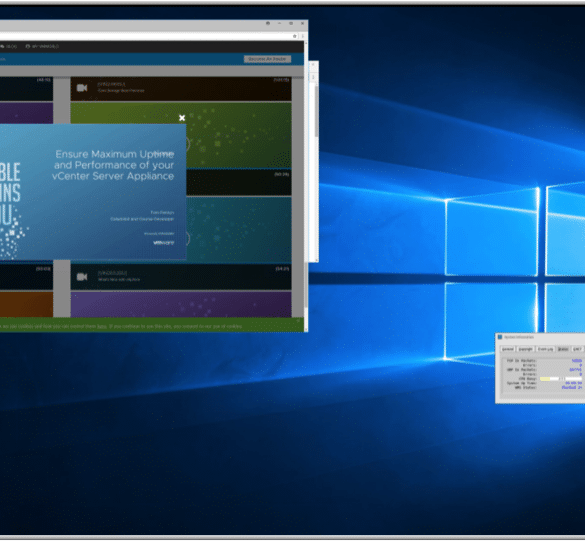
Task: Switch to the Event Log tab in System Information
Action: point(545,349)
